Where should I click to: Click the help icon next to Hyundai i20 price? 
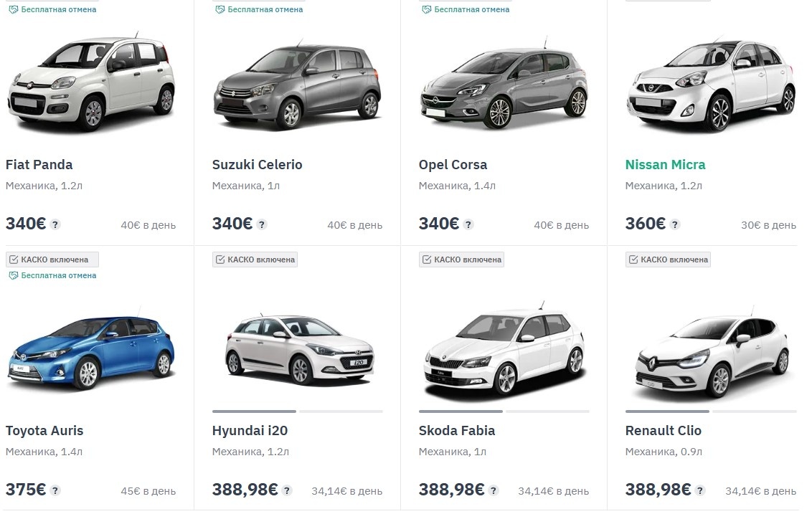click(287, 492)
